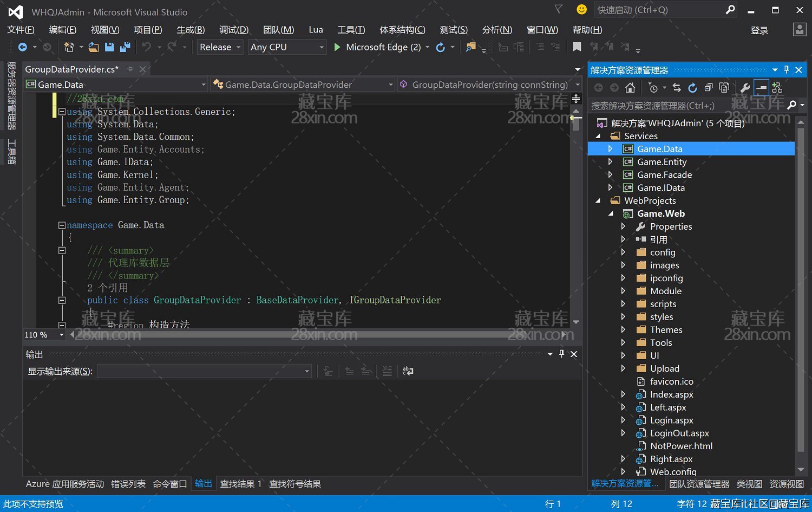Open the Release configuration dropdown

[x=220, y=47]
